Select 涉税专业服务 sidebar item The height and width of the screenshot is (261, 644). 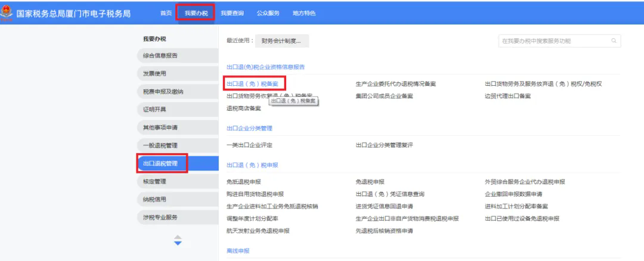178,217
